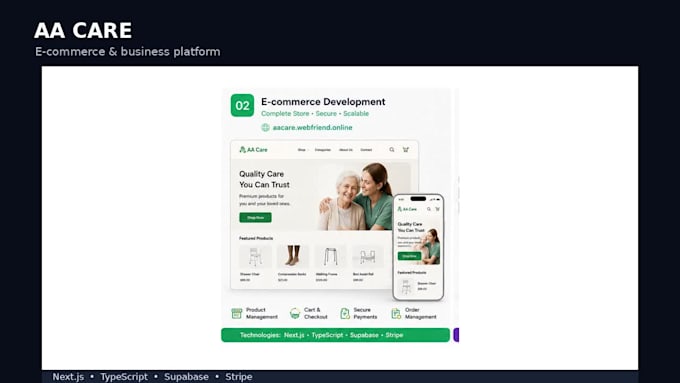The width and height of the screenshot is (680, 383).
Task: Click the Shop Now button in phone mockup
Action: (409, 256)
